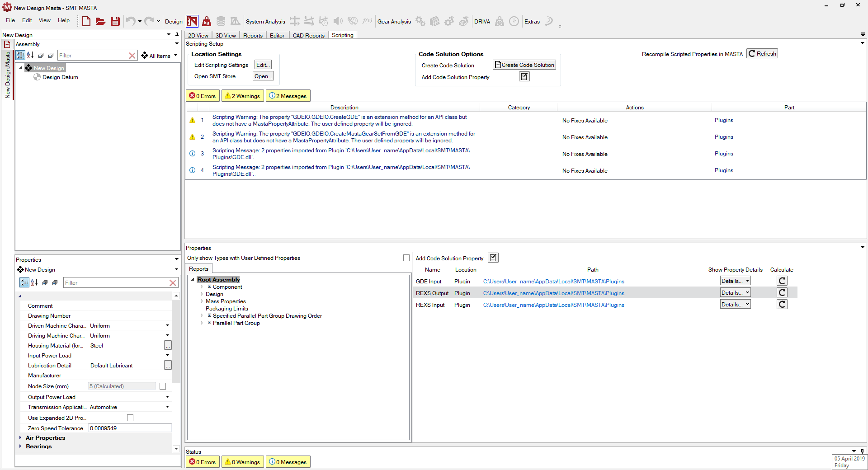The image size is (868, 470).
Task: Click Create Code Solution button
Action: [x=524, y=65]
